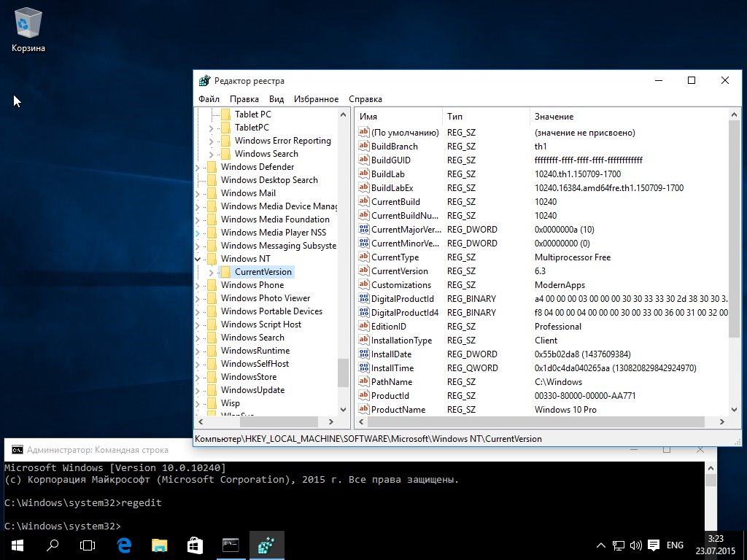Open File Explorer from taskbar
The width and height of the screenshot is (747, 560).
pos(160,545)
